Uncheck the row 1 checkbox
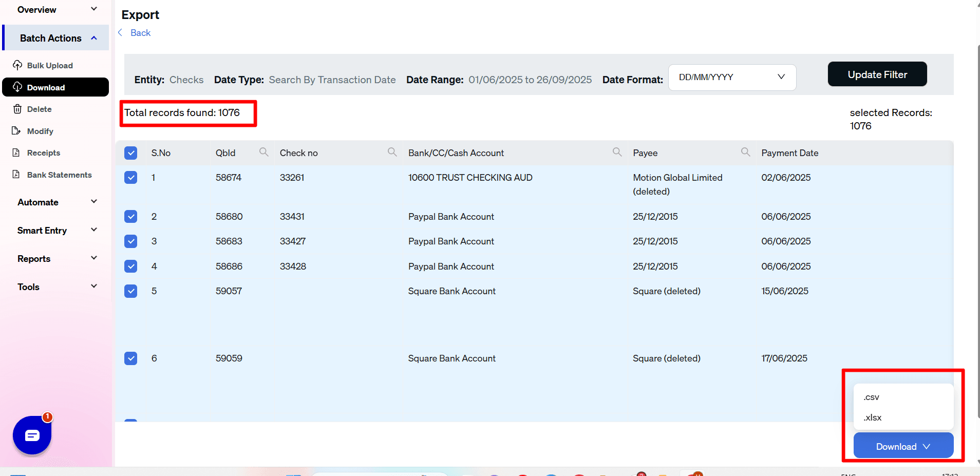 [131, 178]
